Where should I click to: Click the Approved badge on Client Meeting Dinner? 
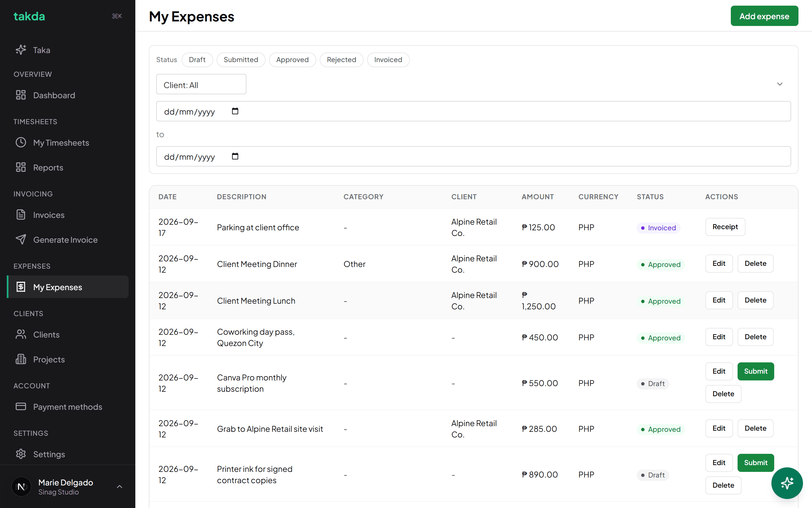[661, 264]
